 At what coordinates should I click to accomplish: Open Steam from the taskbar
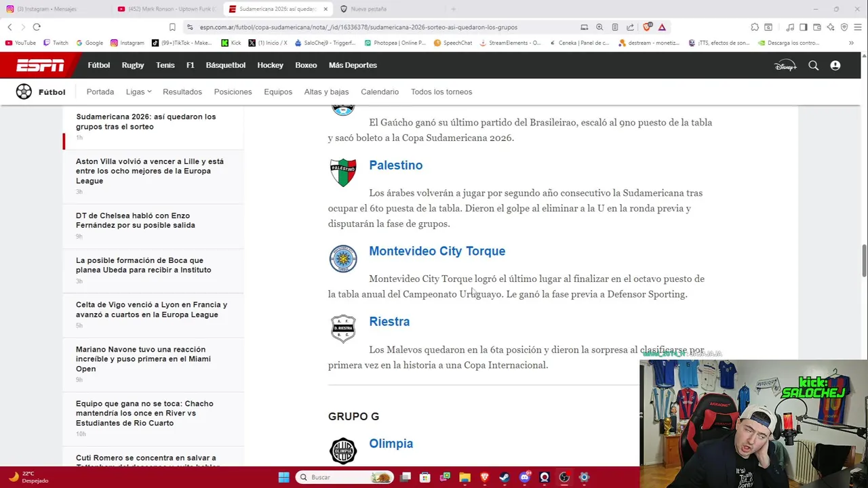pyautogui.click(x=505, y=477)
